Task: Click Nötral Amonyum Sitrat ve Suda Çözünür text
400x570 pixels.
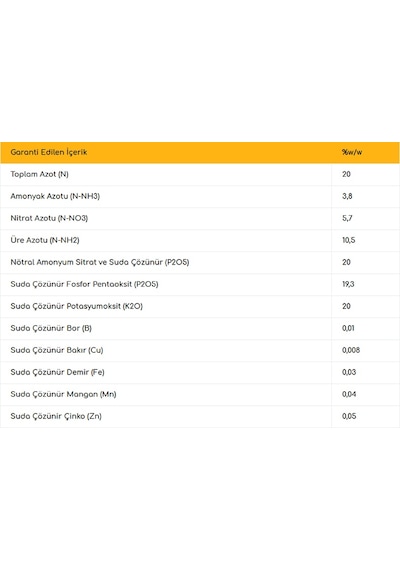Action: click(x=86, y=262)
